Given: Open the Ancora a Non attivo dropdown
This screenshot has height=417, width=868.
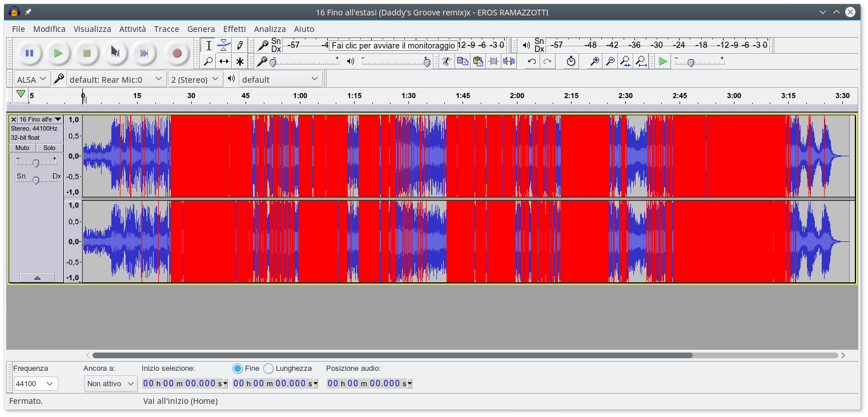Looking at the screenshot, I should pos(111,384).
